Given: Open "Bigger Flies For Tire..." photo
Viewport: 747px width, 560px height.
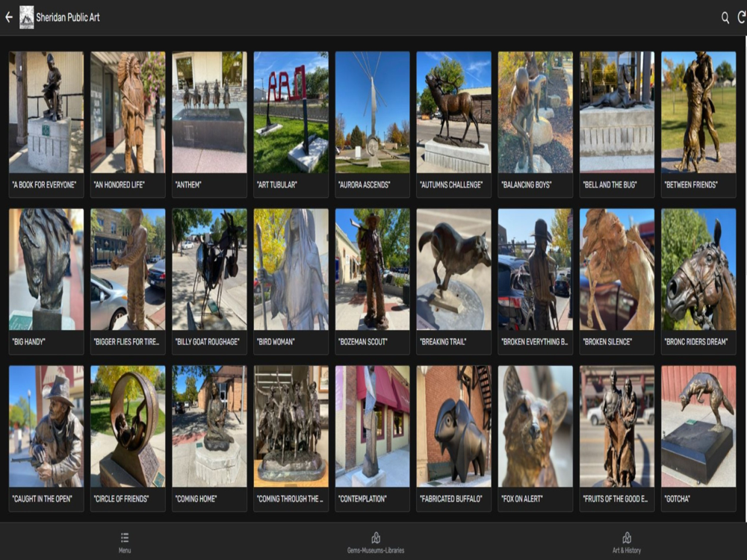Looking at the screenshot, I should (x=128, y=270).
